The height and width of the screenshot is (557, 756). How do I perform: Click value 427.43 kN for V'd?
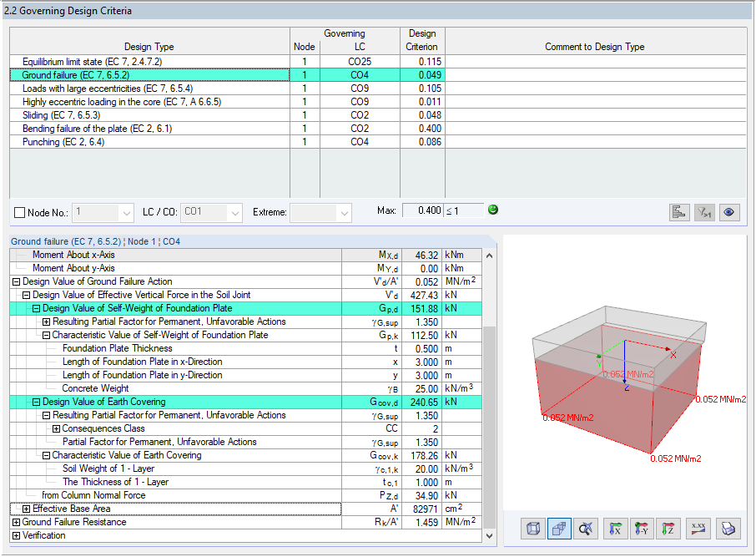tap(424, 296)
